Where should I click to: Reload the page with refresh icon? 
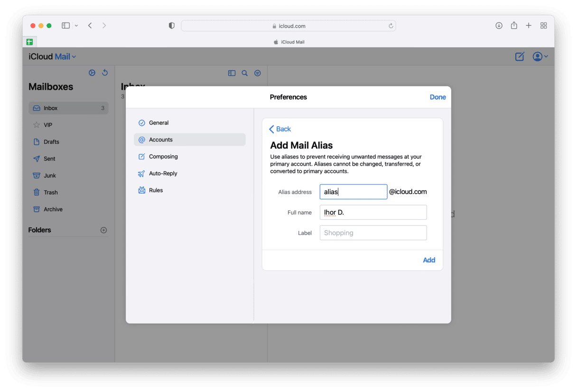tap(391, 26)
